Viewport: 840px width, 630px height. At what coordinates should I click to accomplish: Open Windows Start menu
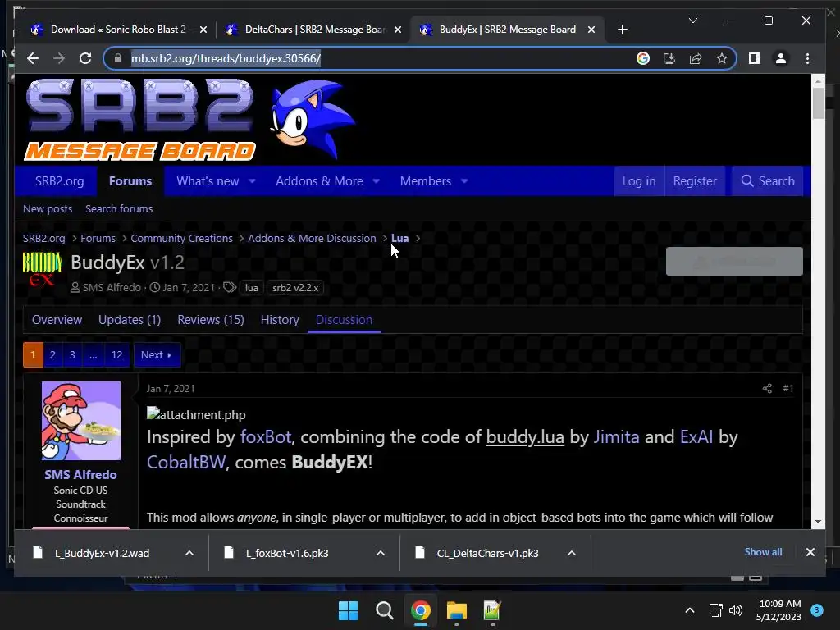[348, 610]
